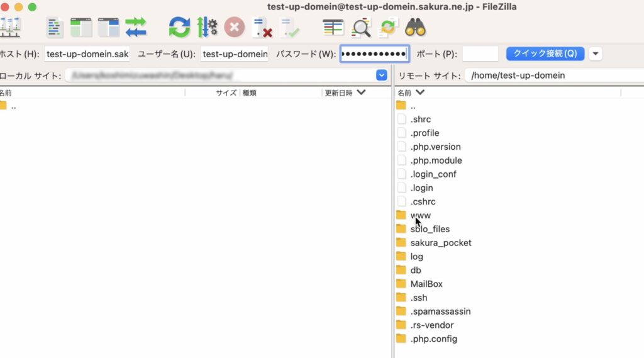This screenshot has width=644, height=358.
Task: Select the MailBox remote folder
Action: (x=426, y=284)
